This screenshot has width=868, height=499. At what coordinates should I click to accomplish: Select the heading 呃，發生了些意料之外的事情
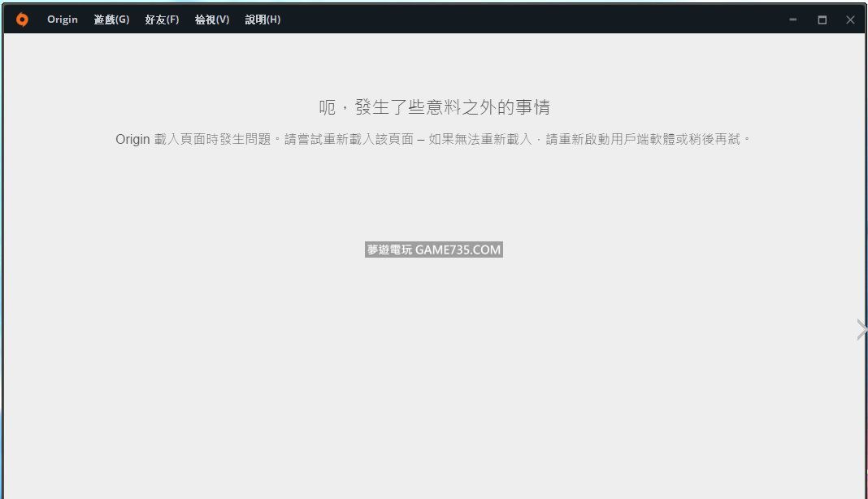pos(435,107)
